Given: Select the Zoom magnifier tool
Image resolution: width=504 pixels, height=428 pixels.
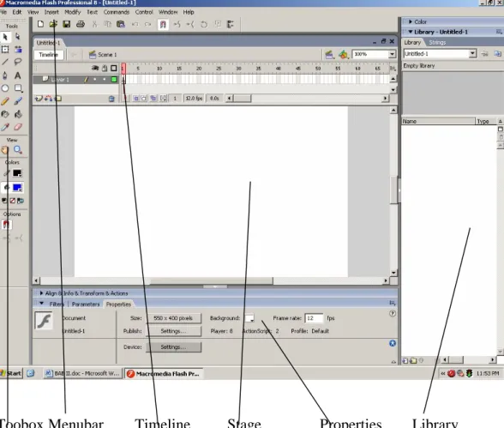Looking at the screenshot, I should 18,150.
